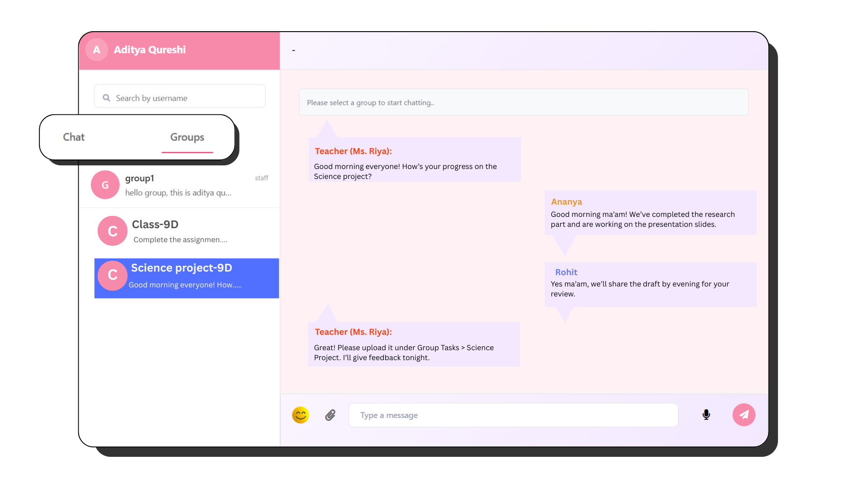Send the message using the send icon
Screen dimensions: 868x488
coord(744,415)
